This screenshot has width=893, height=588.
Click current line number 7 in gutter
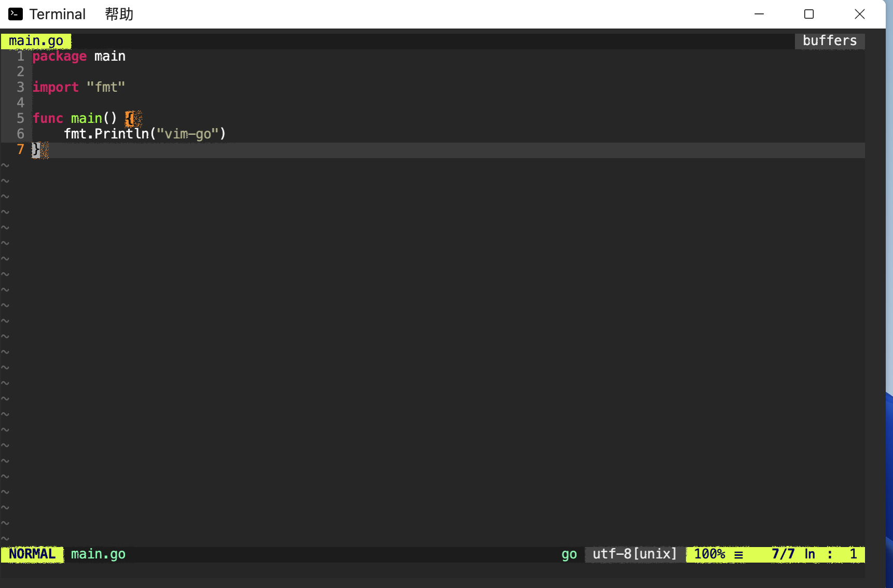tap(20, 149)
